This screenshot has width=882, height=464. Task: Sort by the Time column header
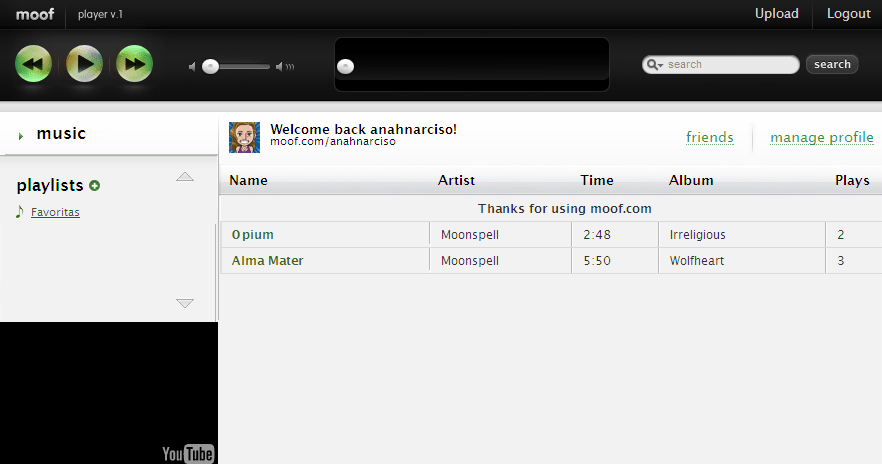coord(597,181)
